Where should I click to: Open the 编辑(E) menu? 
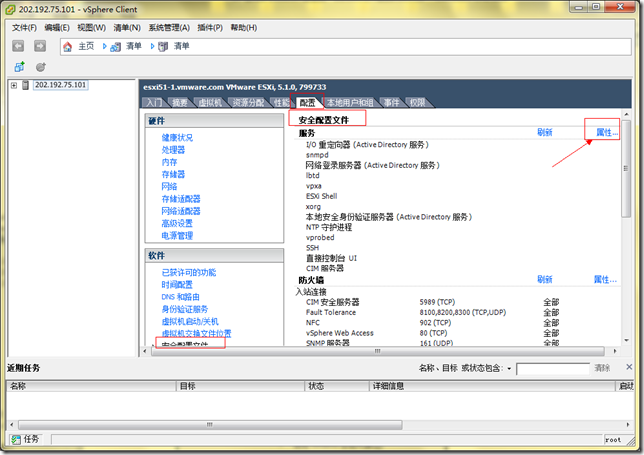point(57,28)
